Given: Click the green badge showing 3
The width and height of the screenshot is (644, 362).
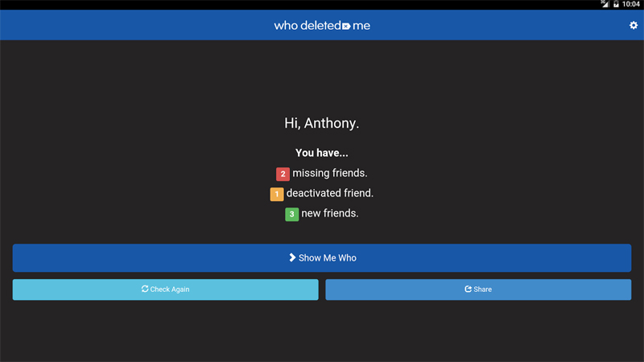Looking at the screenshot, I should (291, 214).
